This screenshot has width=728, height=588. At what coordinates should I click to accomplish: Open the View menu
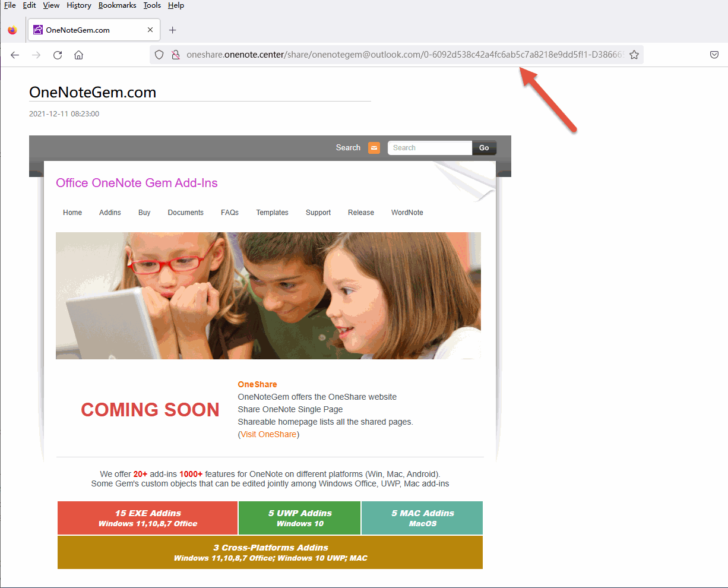(x=51, y=5)
